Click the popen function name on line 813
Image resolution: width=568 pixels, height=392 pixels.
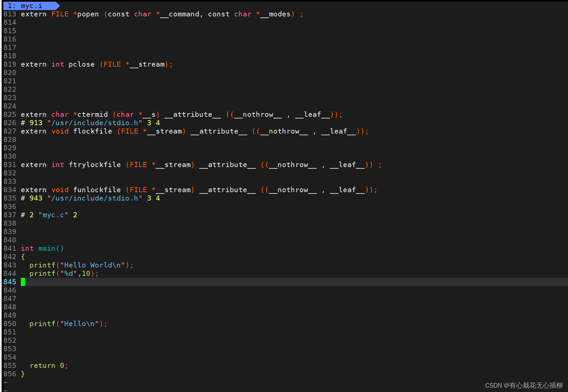click(88, 14)
